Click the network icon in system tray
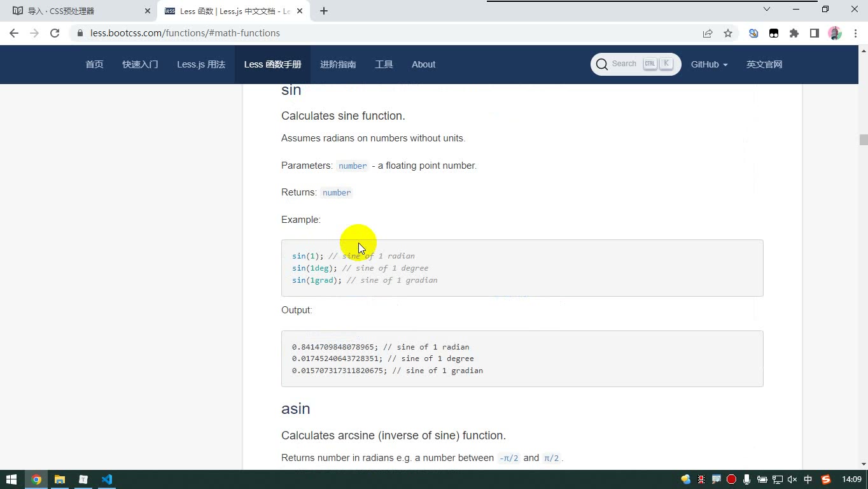 point(777,479)
